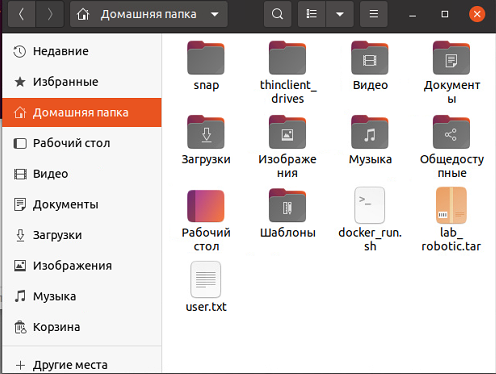Expand Другие места in sidebar
The height and width of the screenshot is (374, 496).
tap(81, 365)
